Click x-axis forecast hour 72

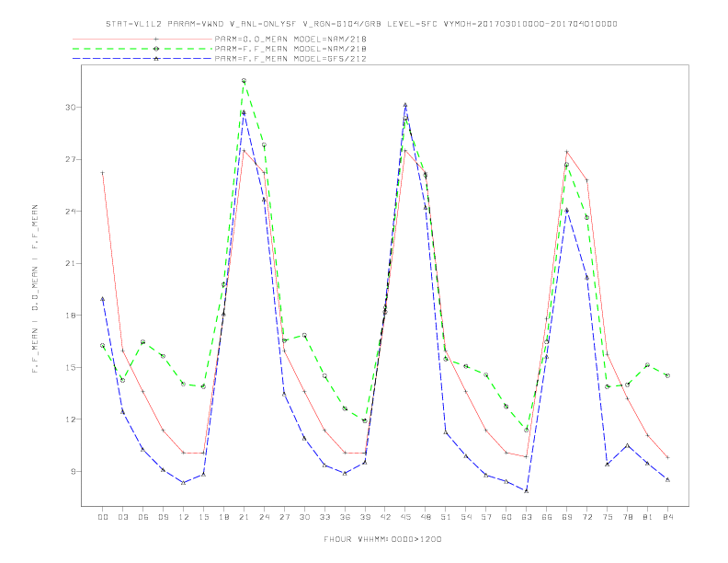587,517
